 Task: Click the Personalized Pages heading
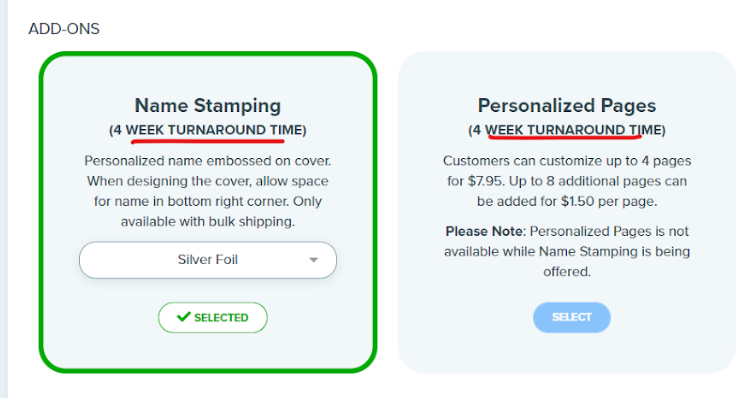[567, 106]
